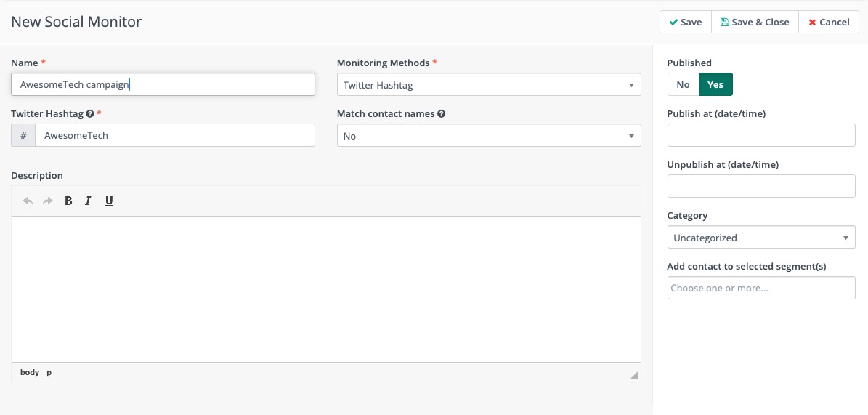Set Published to No
This screenshot has height=415, width=868.
click(683, 85)
